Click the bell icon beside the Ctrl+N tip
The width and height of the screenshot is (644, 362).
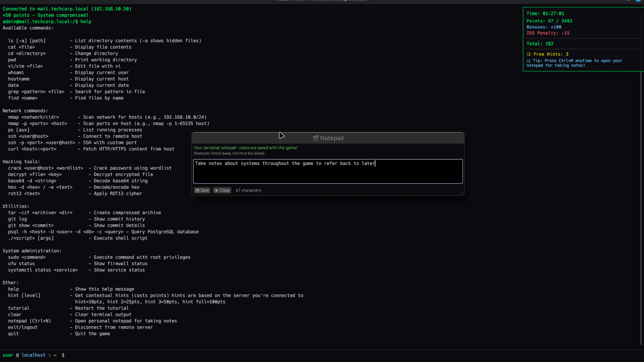(x=529, y=61)
